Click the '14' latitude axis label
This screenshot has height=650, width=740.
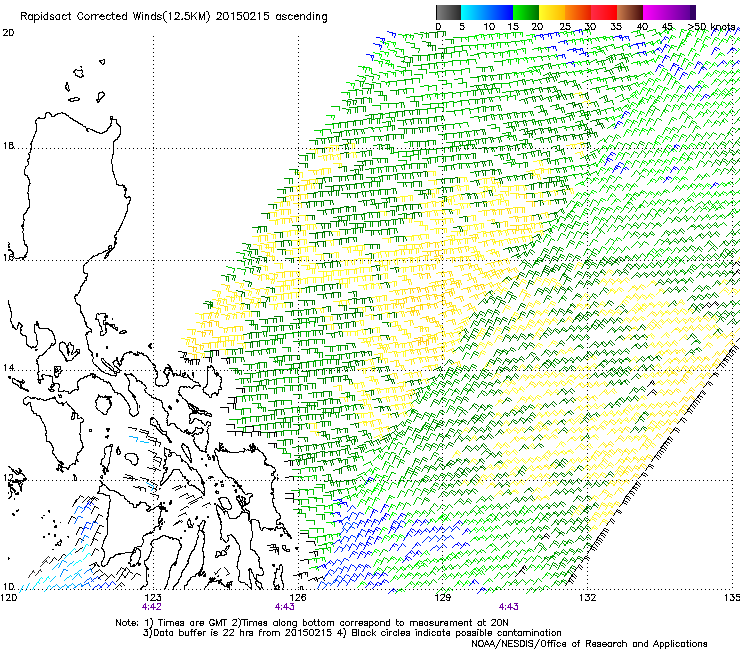click(x=8, y=368)
